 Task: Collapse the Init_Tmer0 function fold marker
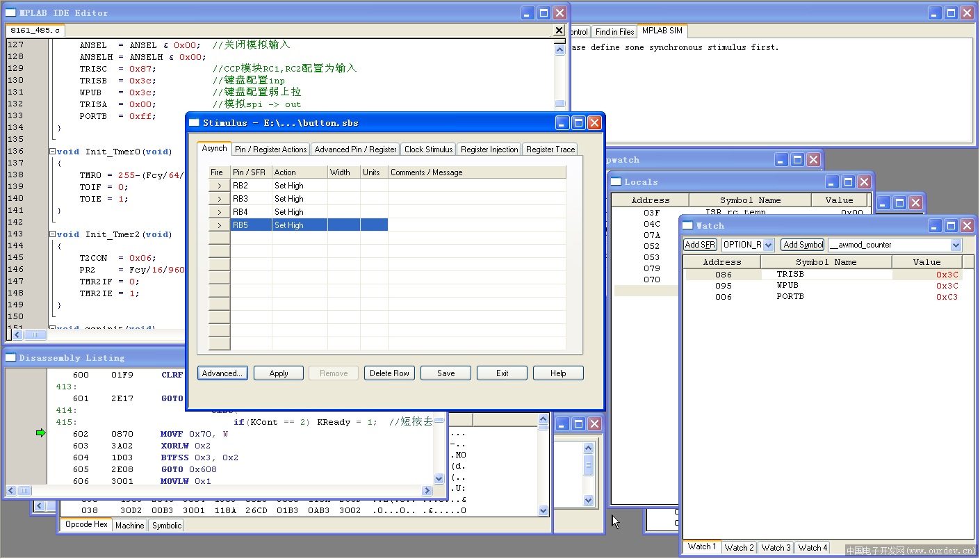52,151
